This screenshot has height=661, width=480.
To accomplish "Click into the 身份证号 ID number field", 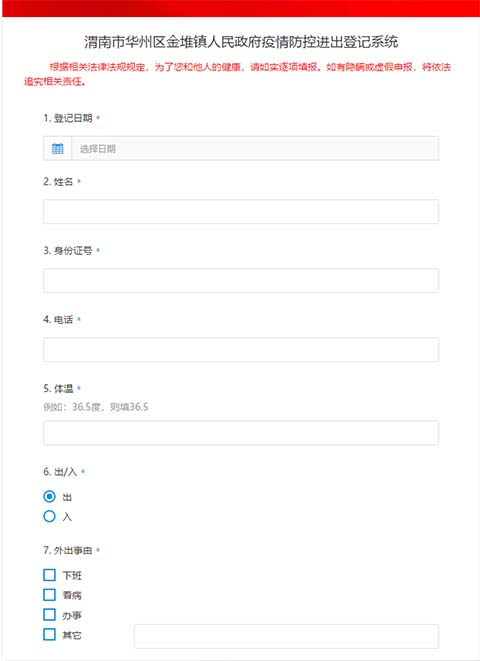I will point(241,281).
